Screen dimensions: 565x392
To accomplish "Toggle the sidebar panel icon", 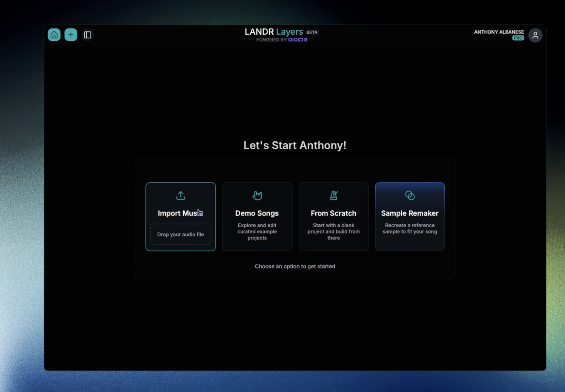I will coord(88,35).
